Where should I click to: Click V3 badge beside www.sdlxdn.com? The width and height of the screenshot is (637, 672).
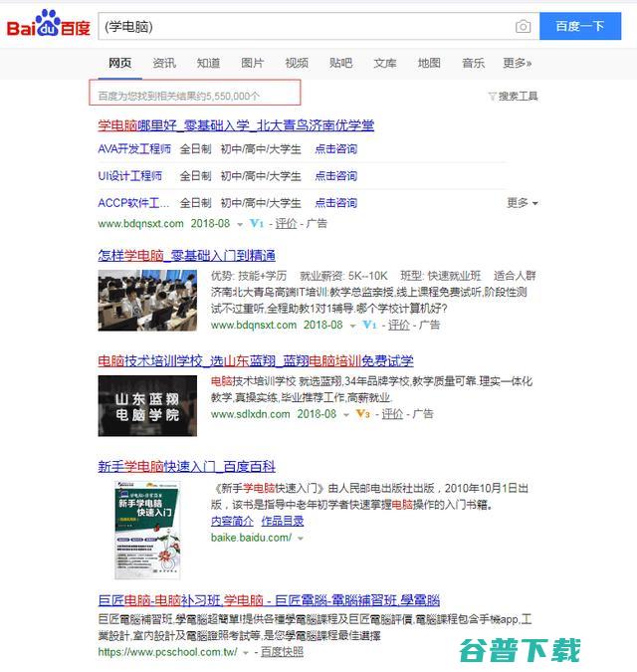(363, 413)
